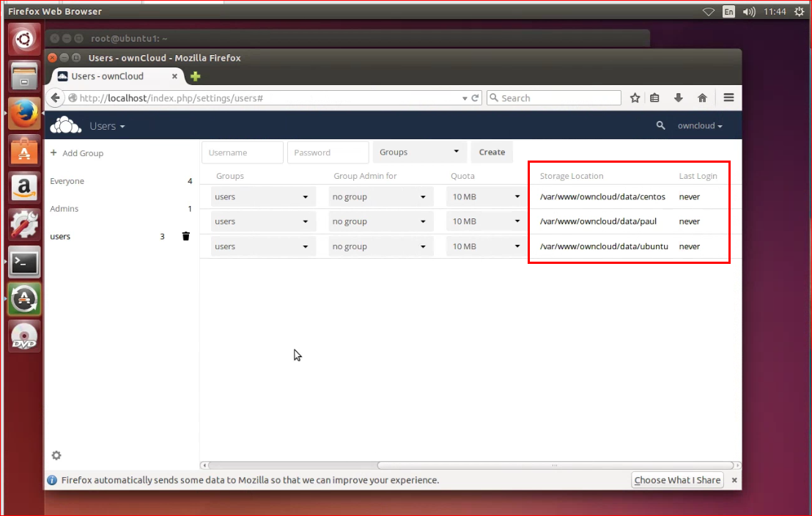Click the Firefox Search box
812x516 pixels.
click(553, 98)
